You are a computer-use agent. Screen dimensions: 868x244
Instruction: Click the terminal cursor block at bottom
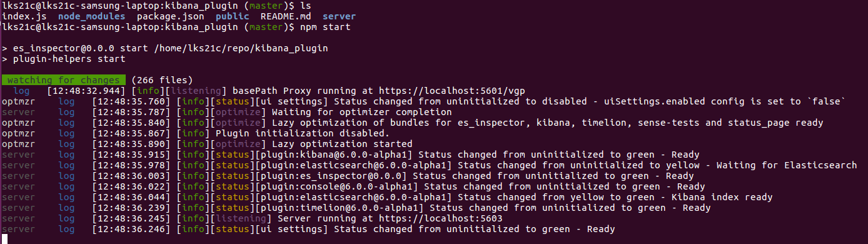4,238
